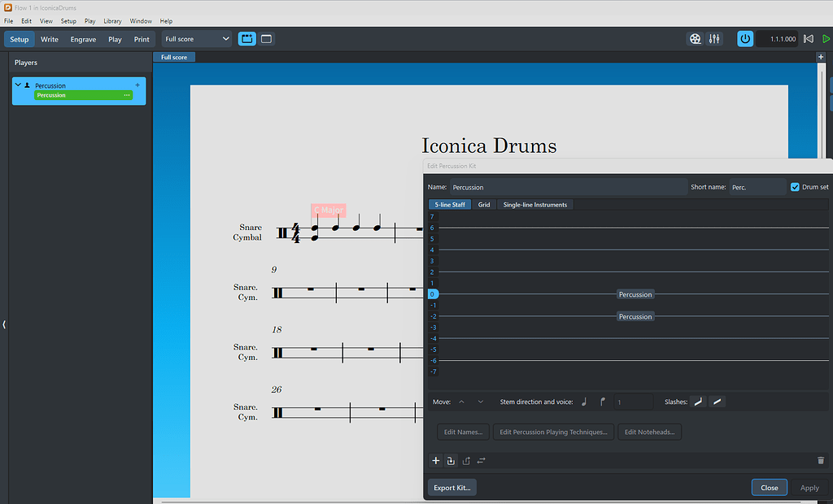Set stem direction down note icon

click(603, 402)
